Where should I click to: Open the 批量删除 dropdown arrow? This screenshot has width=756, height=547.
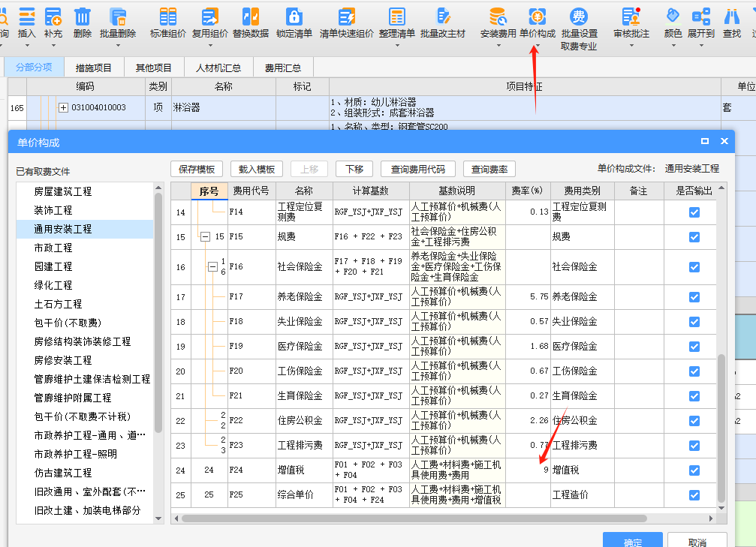tap(118, 46)
